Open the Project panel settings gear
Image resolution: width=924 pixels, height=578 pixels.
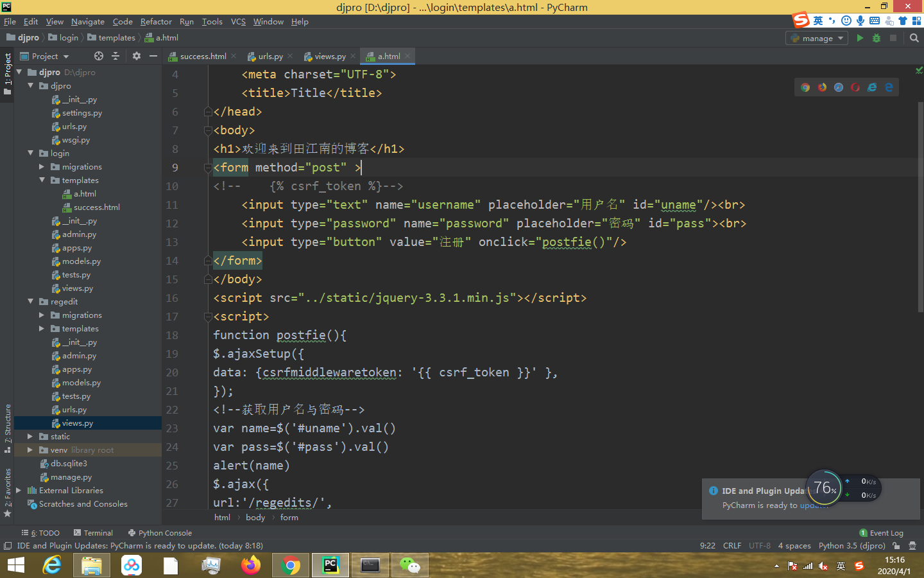pyautogui.click(x=137, y=56)
